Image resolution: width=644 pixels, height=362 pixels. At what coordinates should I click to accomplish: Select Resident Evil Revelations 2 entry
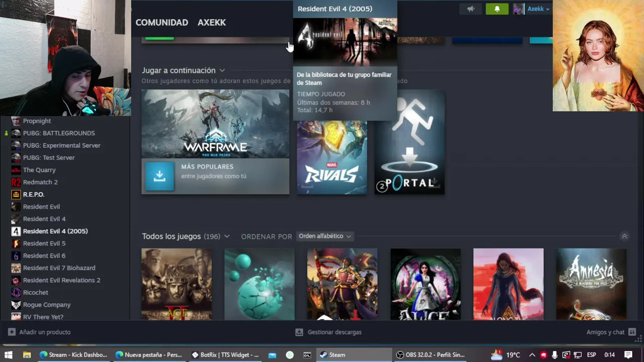click(61, 280)
